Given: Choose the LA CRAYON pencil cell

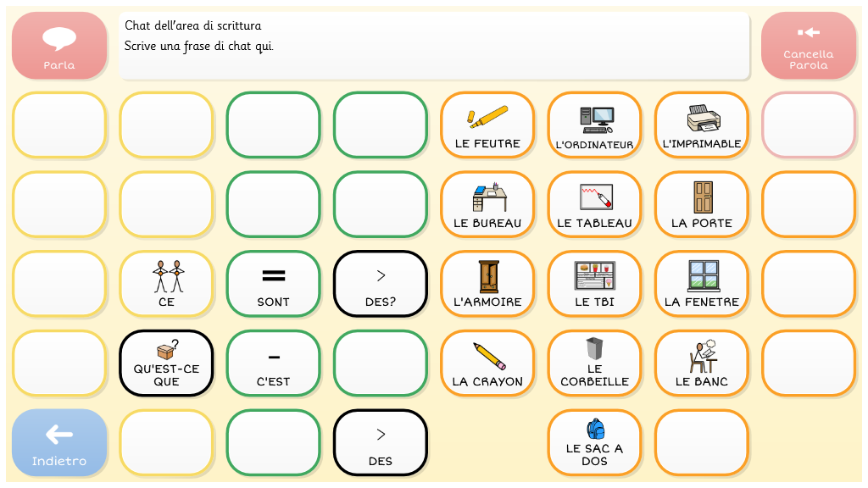Looking at the screenshot, I should 487,363.
